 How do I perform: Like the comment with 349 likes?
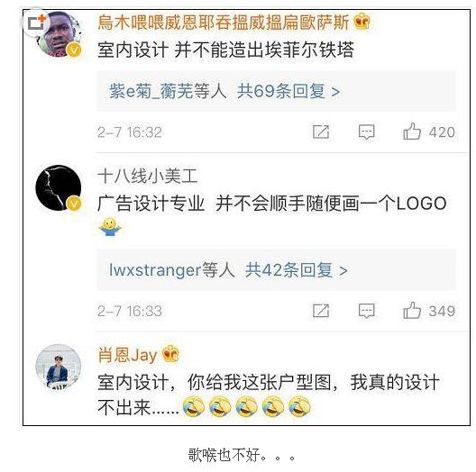coord(412,311)
